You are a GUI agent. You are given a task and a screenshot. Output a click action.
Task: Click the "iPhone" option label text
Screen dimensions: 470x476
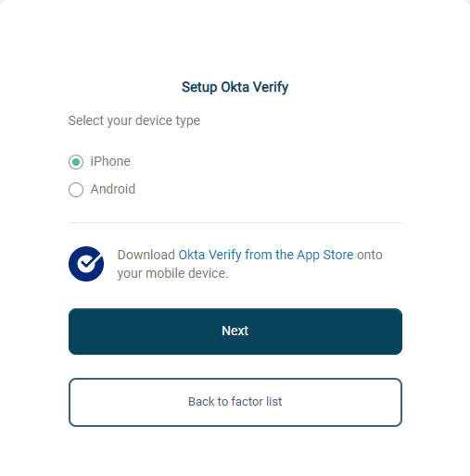click(110, 161)
